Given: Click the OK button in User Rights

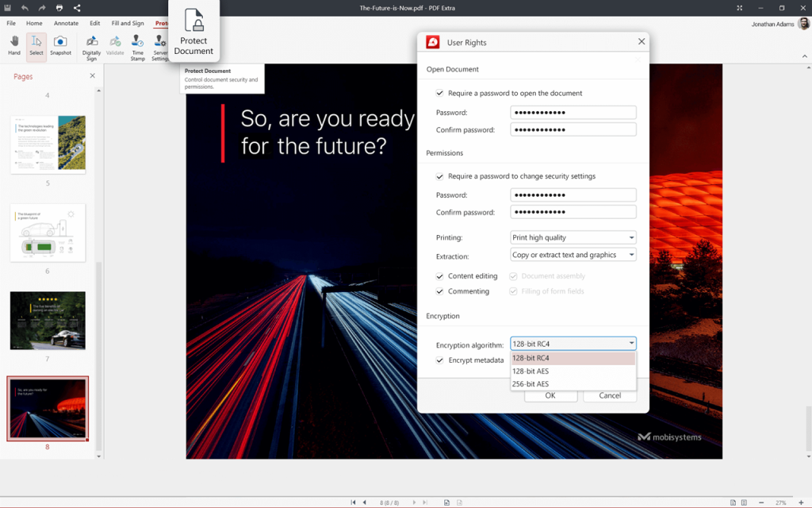Looking at the screenshot, I should (x=550, y=395).
